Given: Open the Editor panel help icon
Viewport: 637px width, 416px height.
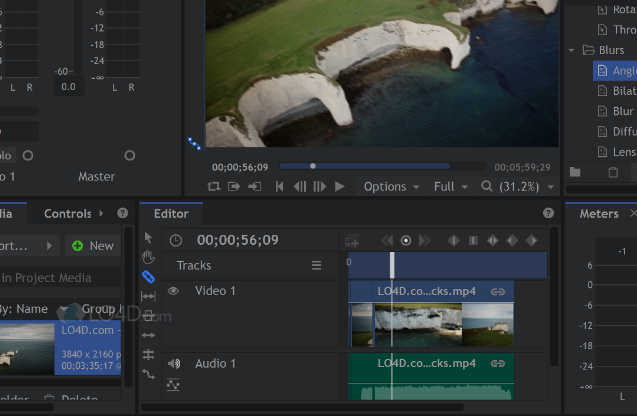Looking at the screenshot, I should [548, 213].
